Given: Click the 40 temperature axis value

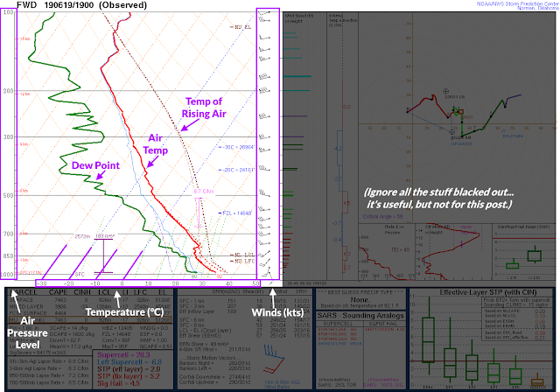Looking at the screenshot, I should [229, 283].
